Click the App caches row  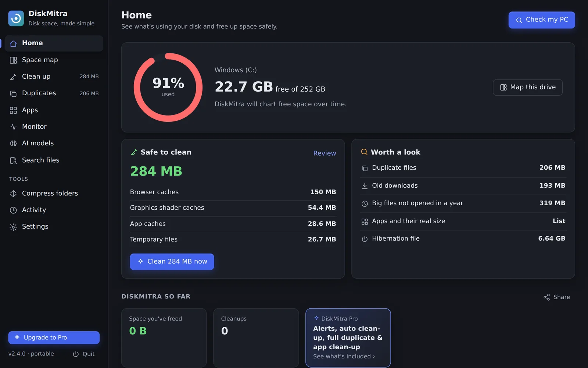point(233,224)
